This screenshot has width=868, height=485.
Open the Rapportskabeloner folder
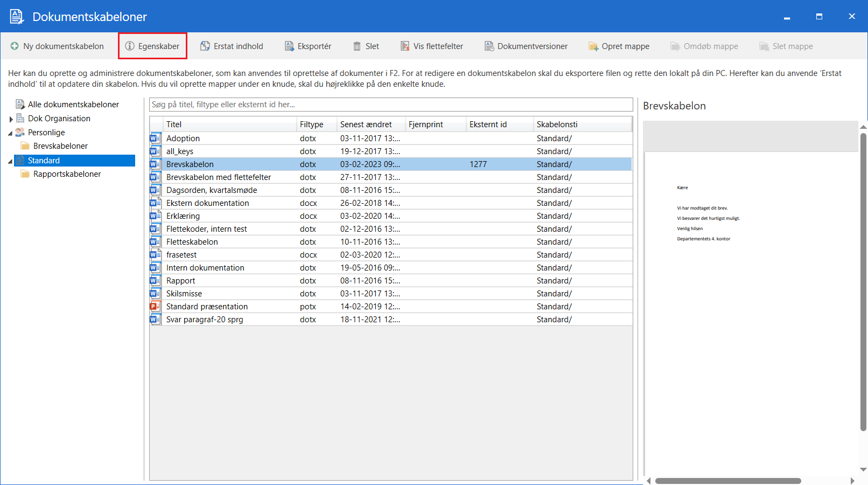67,174
